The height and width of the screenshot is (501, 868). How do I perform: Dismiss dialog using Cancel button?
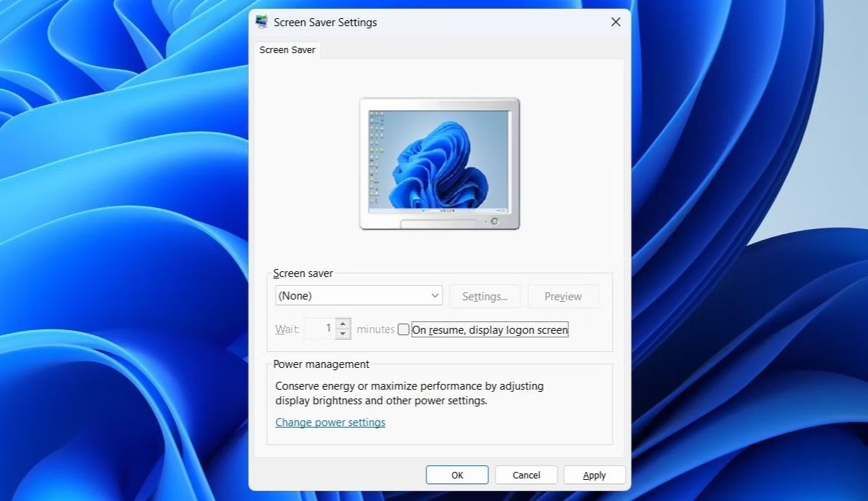point(526,475)
